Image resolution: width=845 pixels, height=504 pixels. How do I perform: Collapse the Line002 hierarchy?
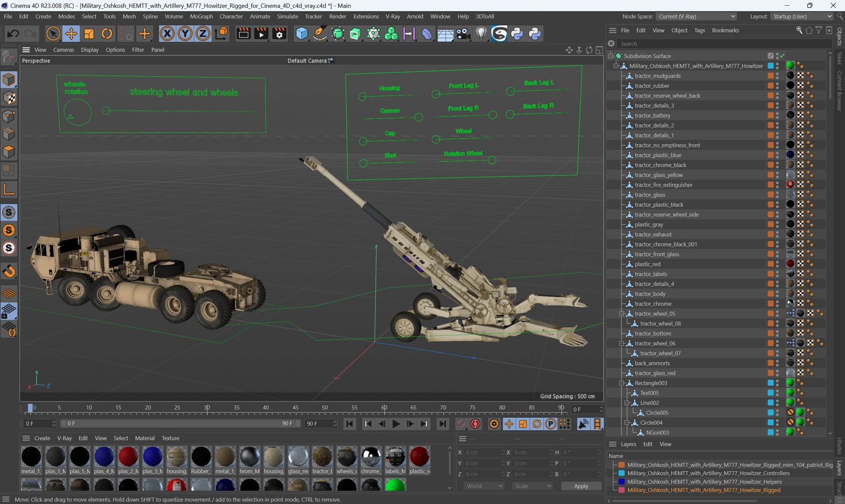[627, 403]
